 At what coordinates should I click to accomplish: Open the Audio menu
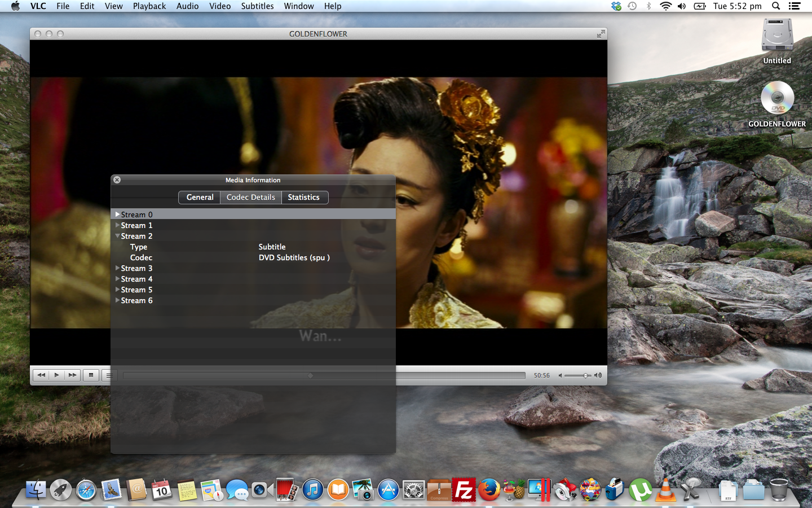(x=187, y=6)
